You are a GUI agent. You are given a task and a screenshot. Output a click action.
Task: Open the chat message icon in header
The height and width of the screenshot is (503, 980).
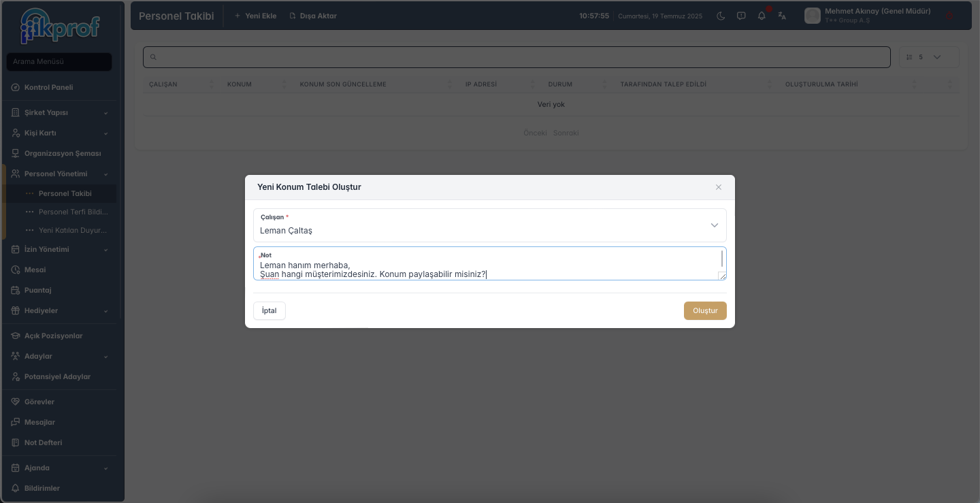[x=741, y=16]
